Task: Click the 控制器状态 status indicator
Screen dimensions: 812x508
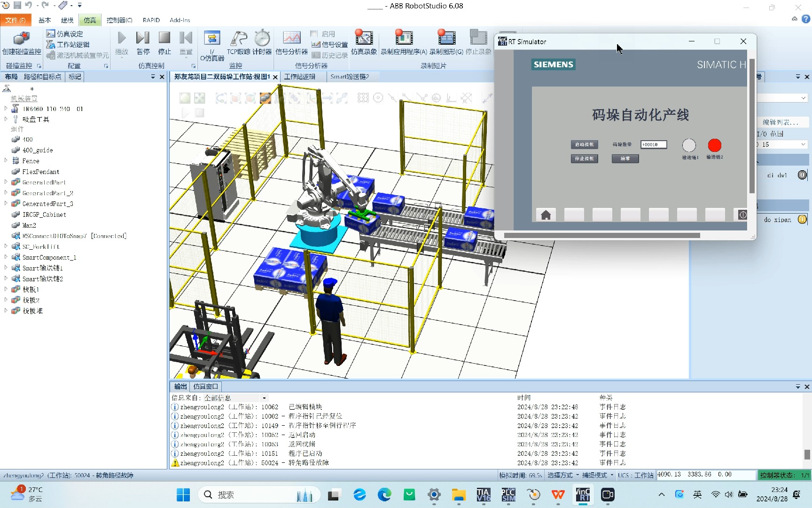Action: (784, 475)
